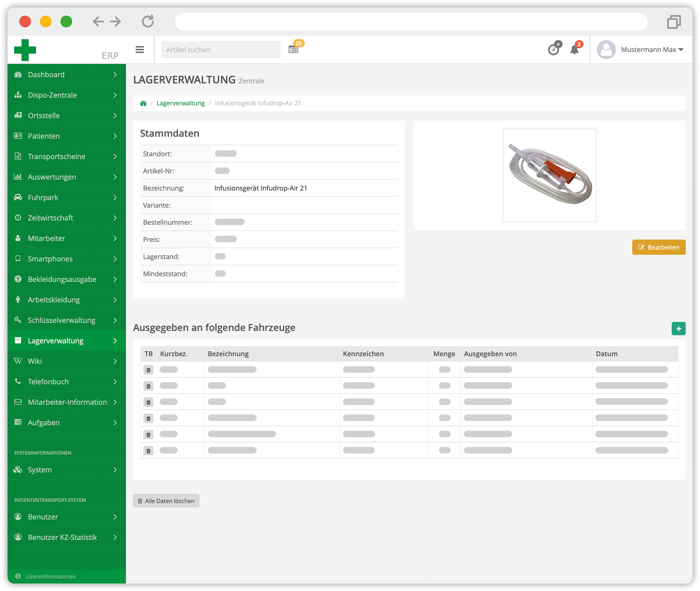Click the notification bell icon

575,49
